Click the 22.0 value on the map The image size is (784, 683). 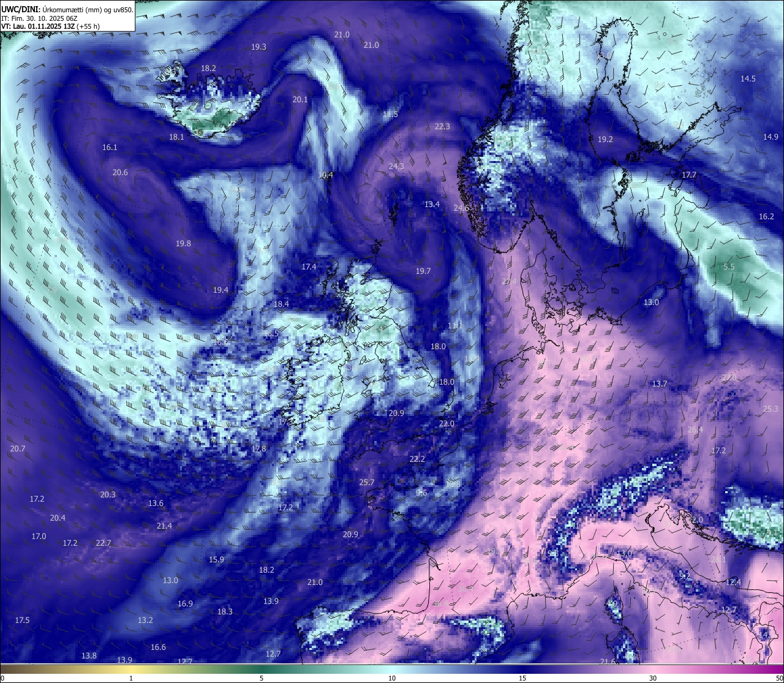pyautogui.click(x=447, y=424)
